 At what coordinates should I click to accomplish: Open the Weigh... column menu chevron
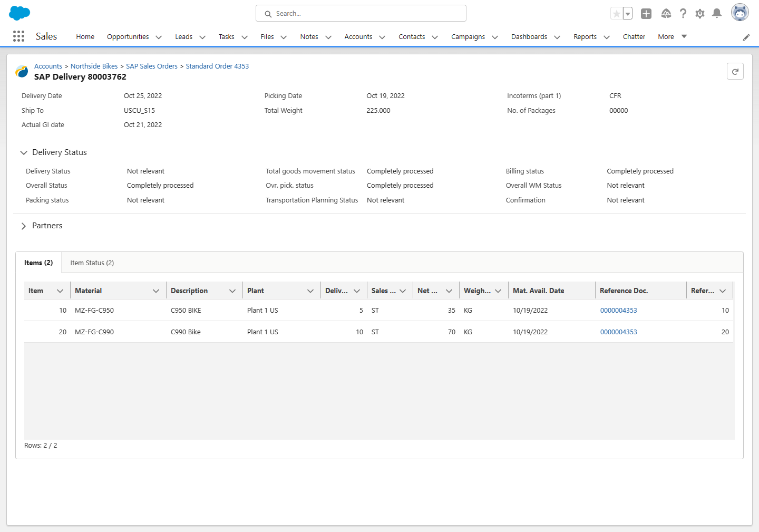pyautogui.click(x=498, y=291)
